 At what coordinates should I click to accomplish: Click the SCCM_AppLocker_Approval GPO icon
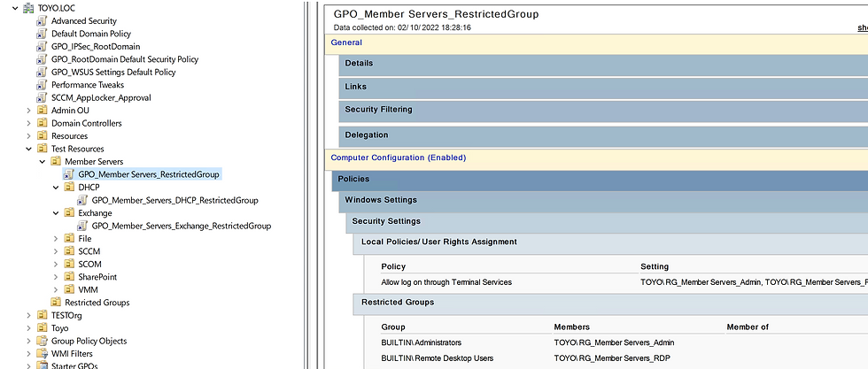[x=43, y=97]
